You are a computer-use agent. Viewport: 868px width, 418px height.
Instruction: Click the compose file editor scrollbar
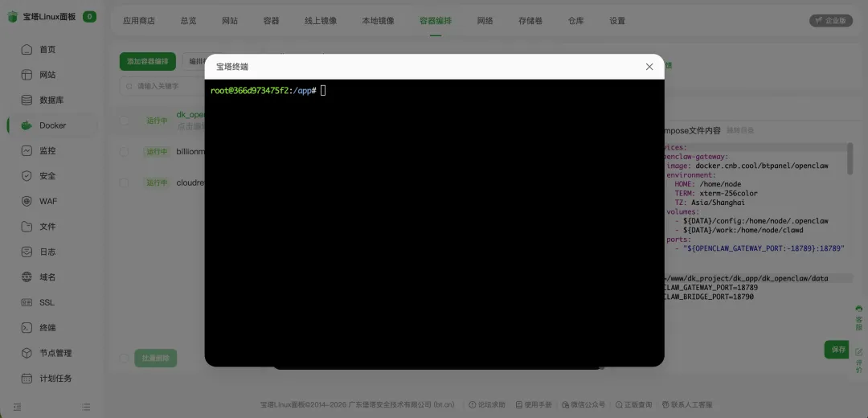(850, 159)
